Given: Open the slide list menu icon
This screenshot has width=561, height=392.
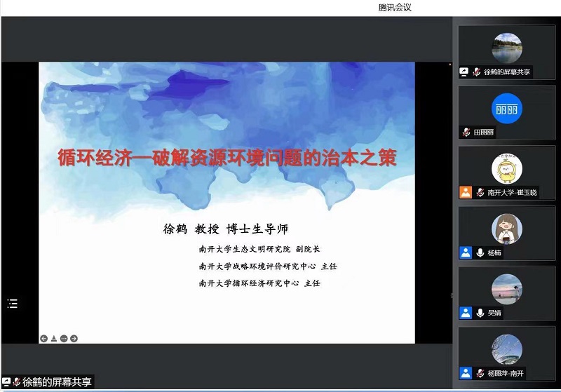Looking at the screenshot, I should pyautogui.click(x=12, y=304).
